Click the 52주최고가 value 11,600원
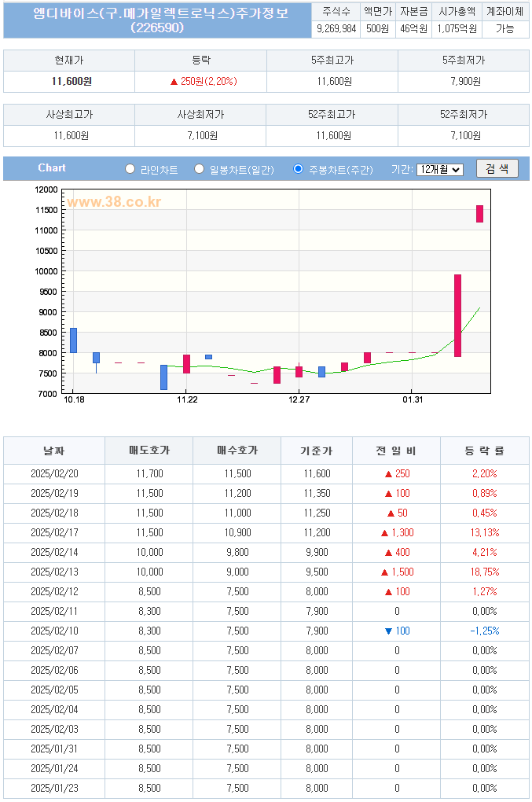Screen dimensions: 532x802 tap(334, 135)
